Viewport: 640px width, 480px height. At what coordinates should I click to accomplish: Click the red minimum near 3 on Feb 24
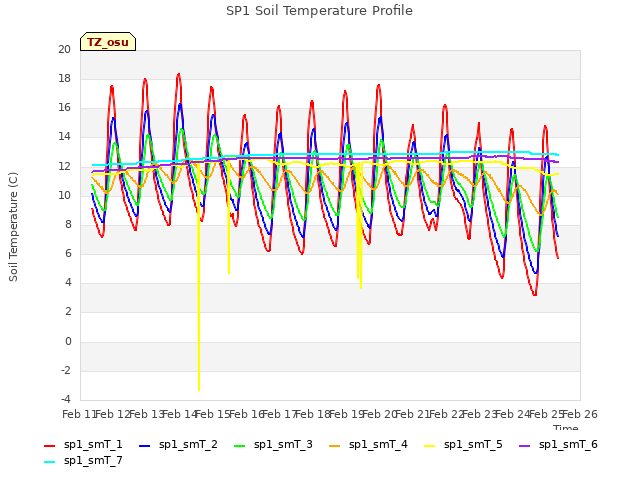tap(534, 294)
